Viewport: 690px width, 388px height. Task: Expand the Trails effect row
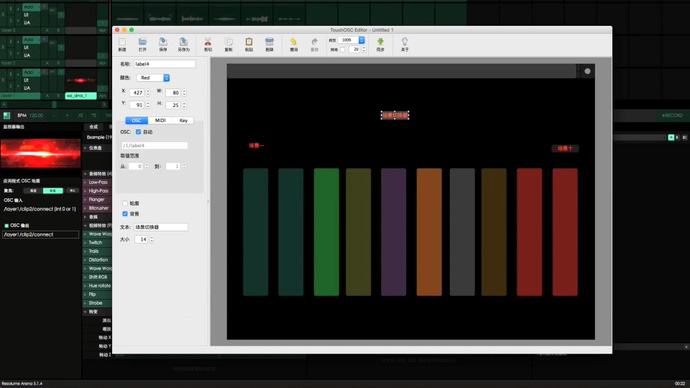(85, 251)
